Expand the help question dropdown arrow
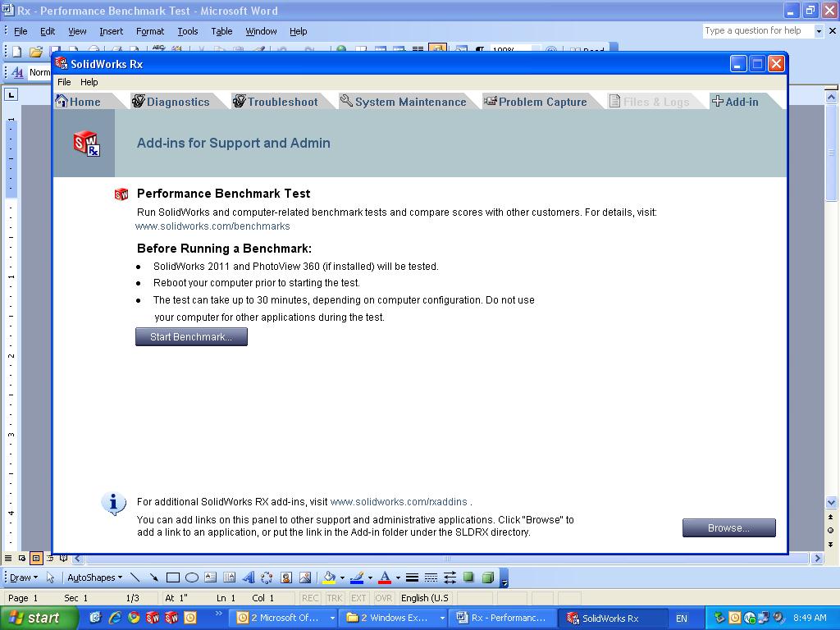Image resolution: width=840 pixels, height=630 pixels. (819, 31)
